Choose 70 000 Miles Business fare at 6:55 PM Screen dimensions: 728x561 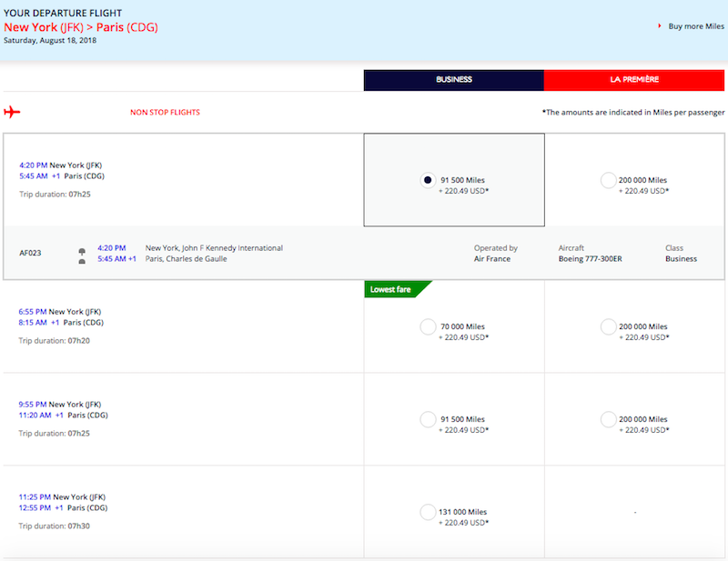(x=427, y=326)
